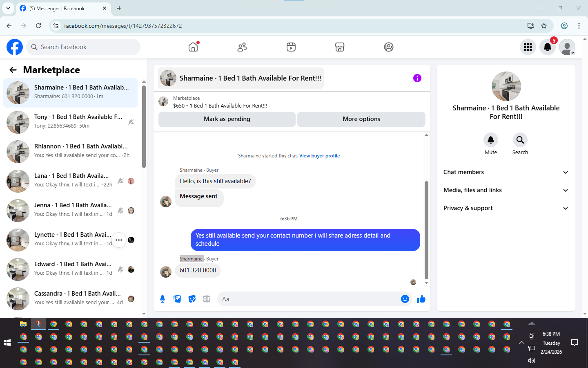Expand the Chat members section
This screenshot has width=588, height=368.
pyautogui.click(x=506, y=172)
